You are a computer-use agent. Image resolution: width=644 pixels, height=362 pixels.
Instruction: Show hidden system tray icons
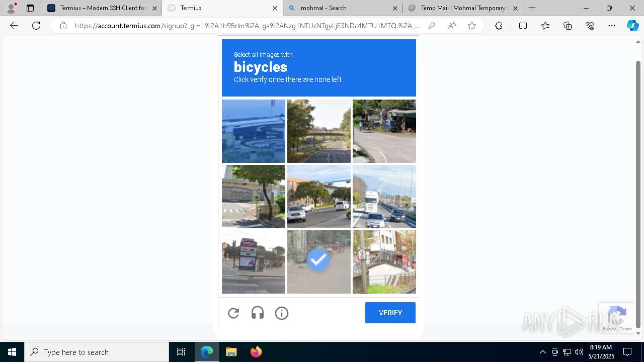point(542,352)
